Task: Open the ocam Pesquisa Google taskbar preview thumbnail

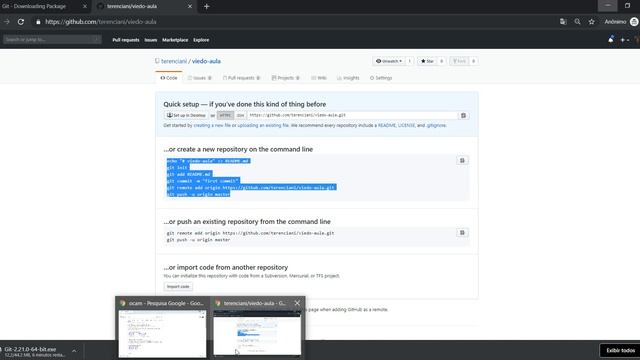Action: tap(162, 333)
